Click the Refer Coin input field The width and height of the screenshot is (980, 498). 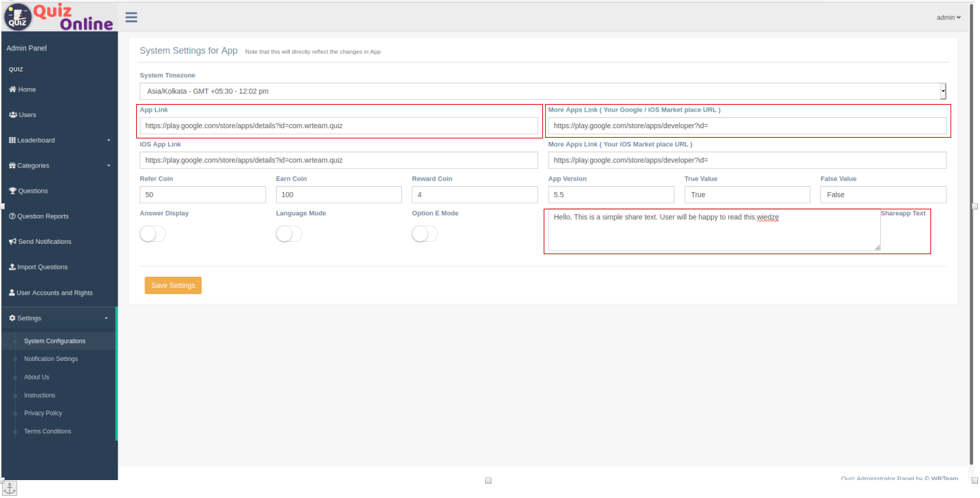click(202, 195)
